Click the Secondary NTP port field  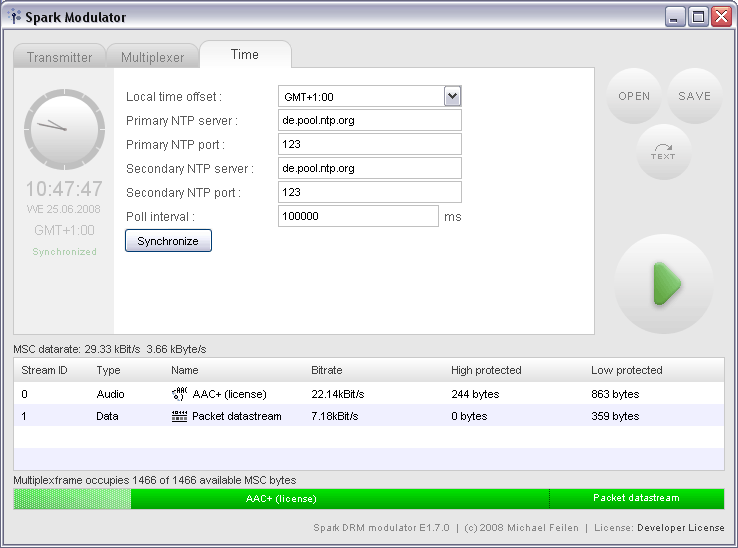pos(369,192)
